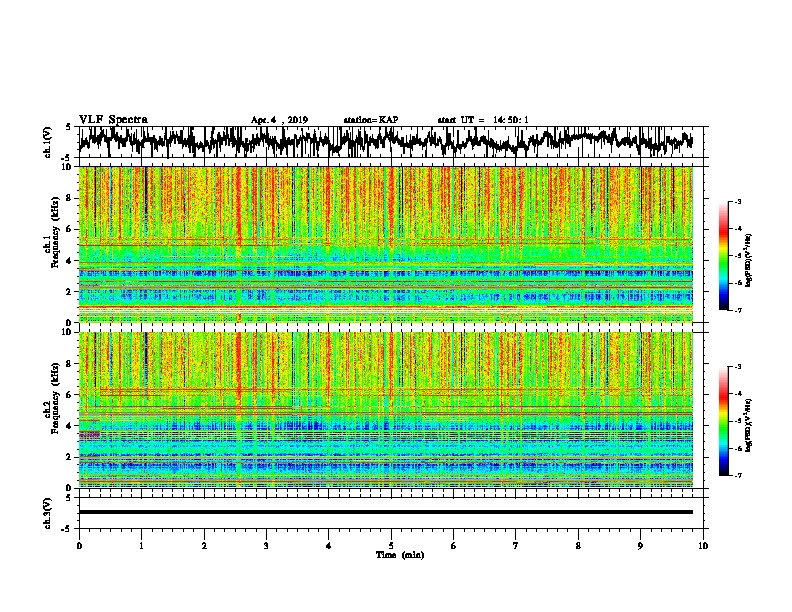Image resolution: width=792 pixels, height=612 pixels.
Task: Click the thick black ch.3 trace line
Action: [x=386, y=512]
